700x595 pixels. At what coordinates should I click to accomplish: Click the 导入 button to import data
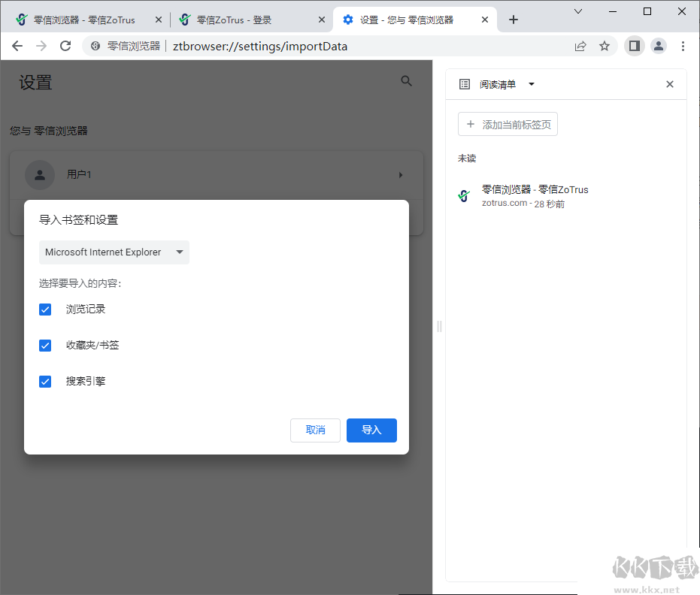[x=371, y=430]
